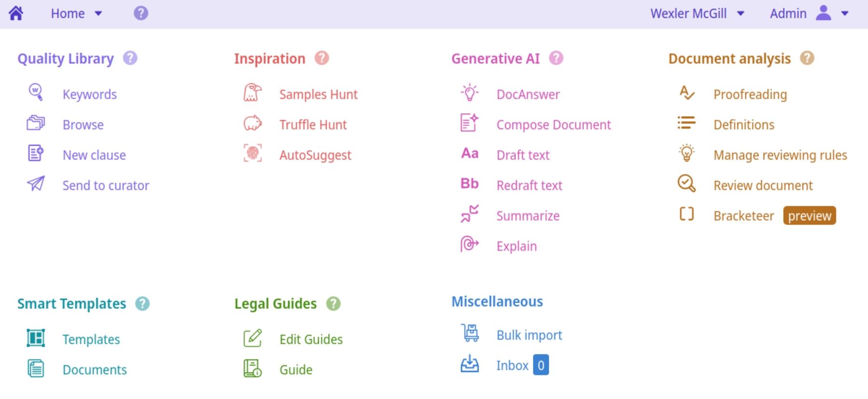The height and width of the screenshot is (399, 868).
Task: Open the Keywords search icon
Action: [x=36, y=92]
